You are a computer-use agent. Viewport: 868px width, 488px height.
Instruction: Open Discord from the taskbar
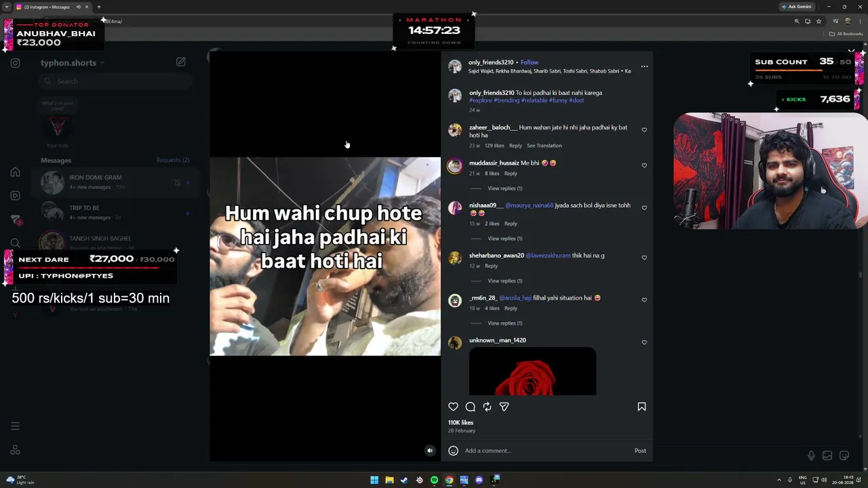coord(479,480)
